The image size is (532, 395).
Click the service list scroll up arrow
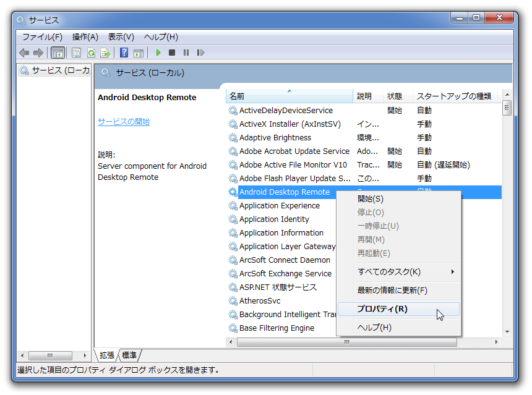pos(507,95)
